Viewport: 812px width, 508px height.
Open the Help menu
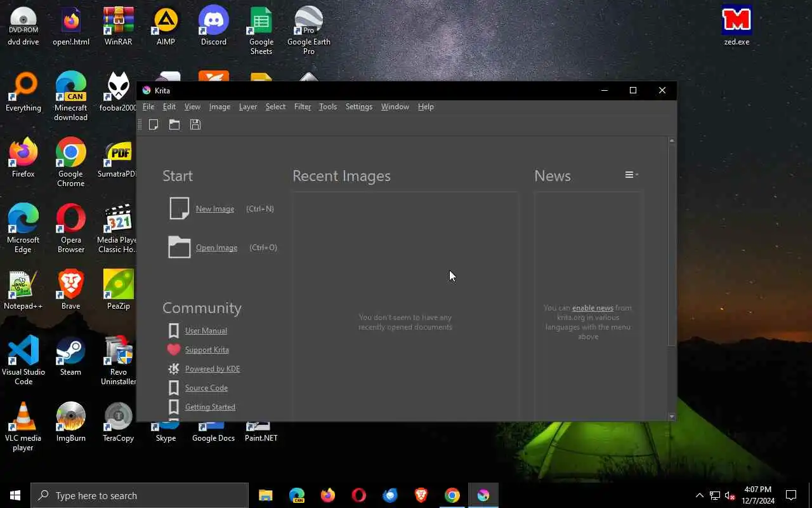point(426,107)
